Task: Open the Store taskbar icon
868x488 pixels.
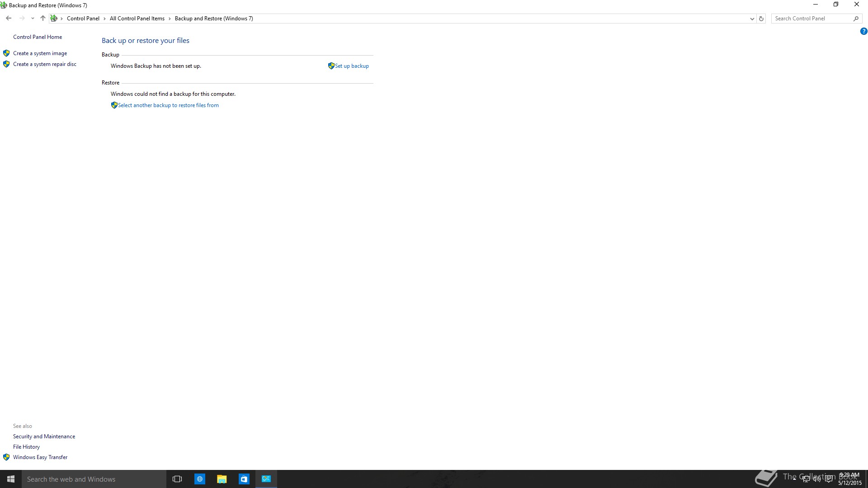Action: 244,479
